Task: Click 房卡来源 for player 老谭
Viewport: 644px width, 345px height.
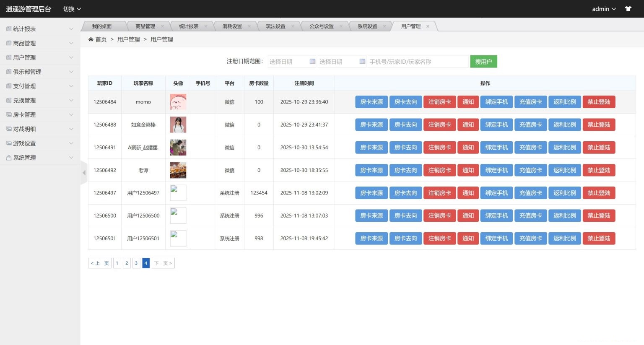Action: pyautogui.click(x=371, y=170)
